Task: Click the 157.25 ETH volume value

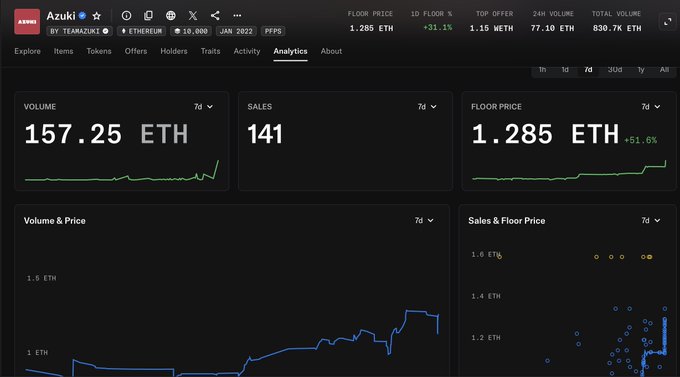Action: point(106,134)
